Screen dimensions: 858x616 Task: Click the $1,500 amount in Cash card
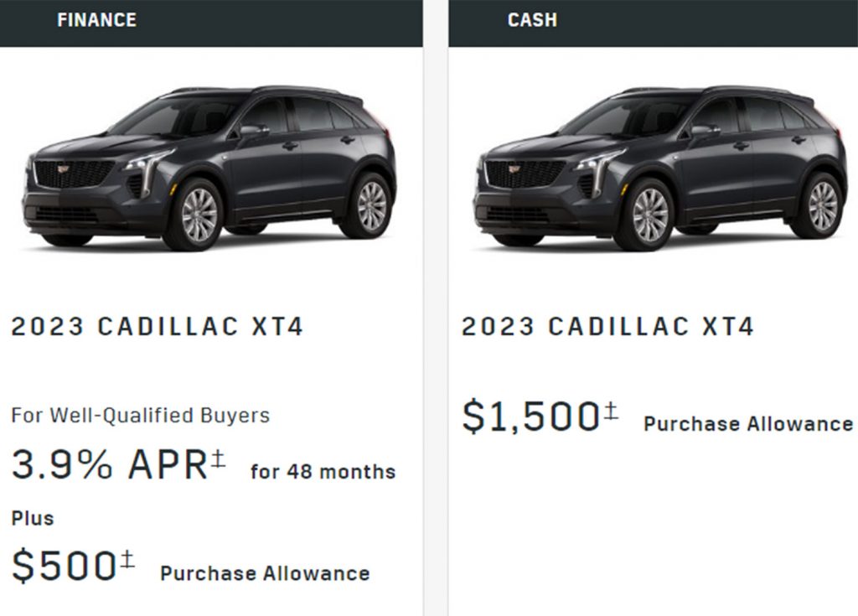[531, 417]
